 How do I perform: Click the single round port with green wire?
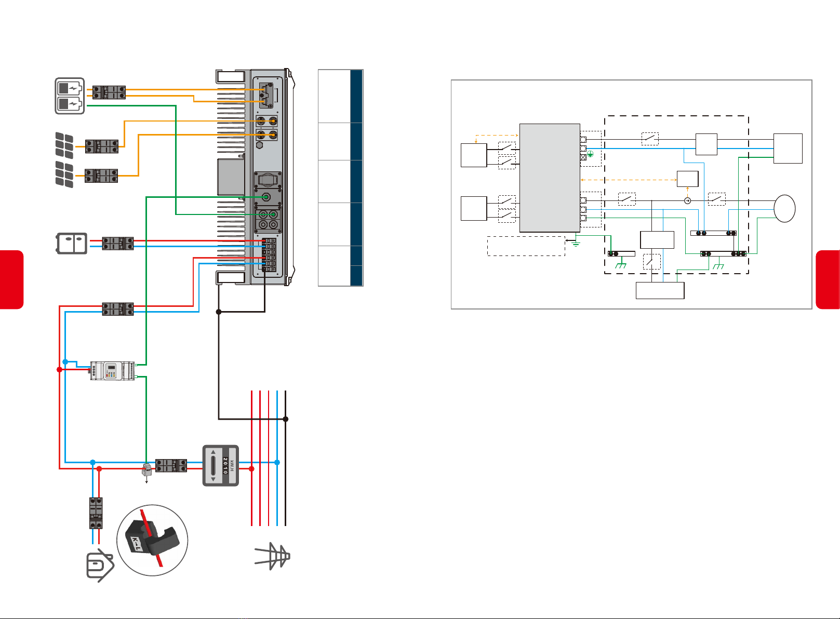point(266,197)
